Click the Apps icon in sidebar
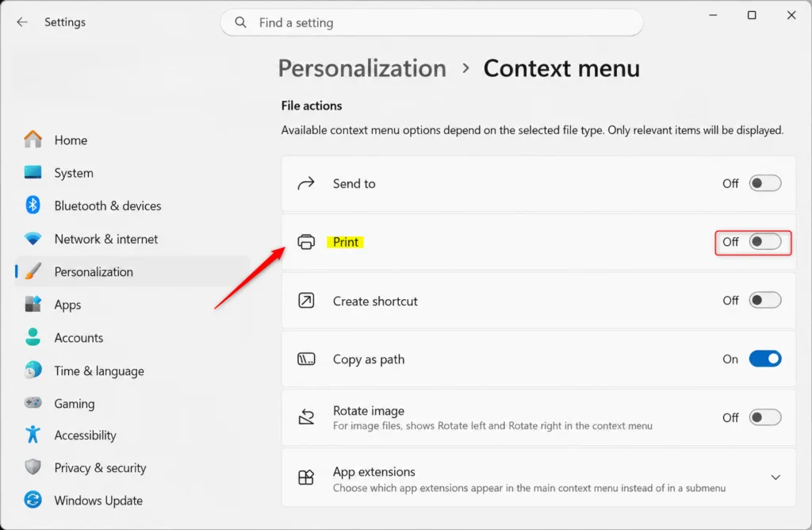Viewport: 812px width, 530px height. [33, 304]
